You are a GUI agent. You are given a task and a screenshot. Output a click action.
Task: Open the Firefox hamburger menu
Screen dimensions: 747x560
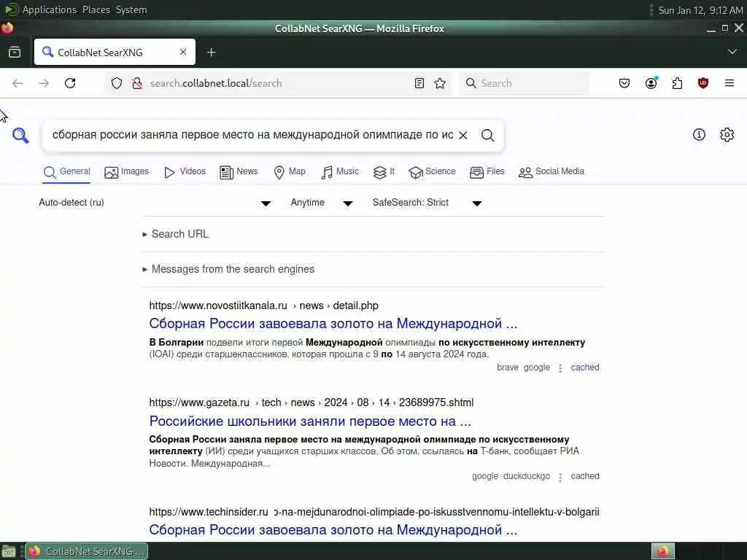pyautogui.click(x=729, y=83)
